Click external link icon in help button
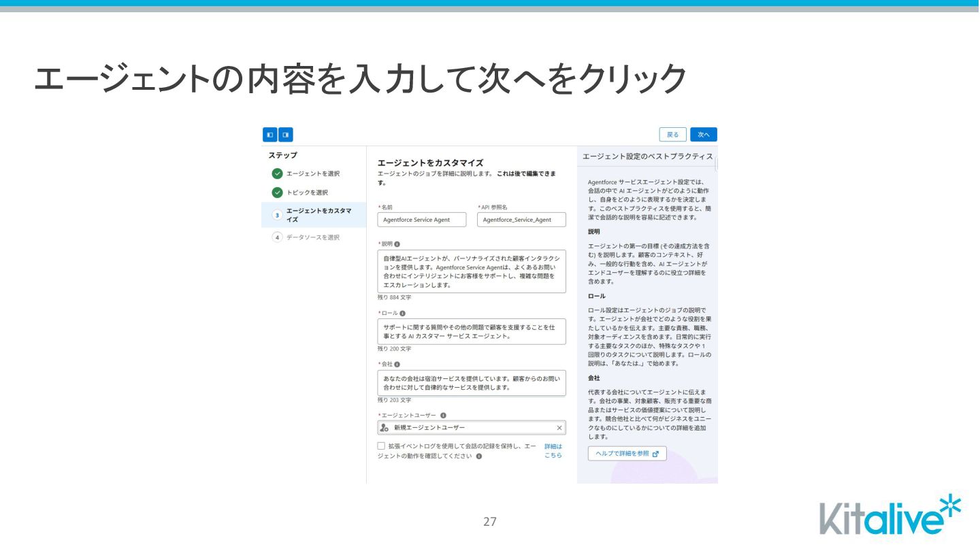This screenshot has width=980, height=551. point(655,454)
